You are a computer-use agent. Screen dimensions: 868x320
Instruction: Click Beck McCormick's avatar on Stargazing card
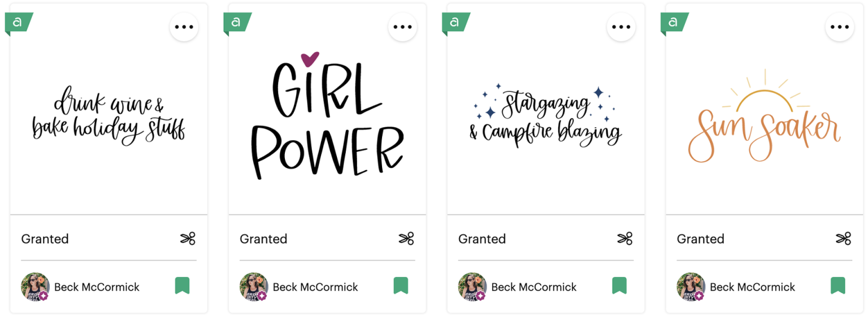coord(472,287)
